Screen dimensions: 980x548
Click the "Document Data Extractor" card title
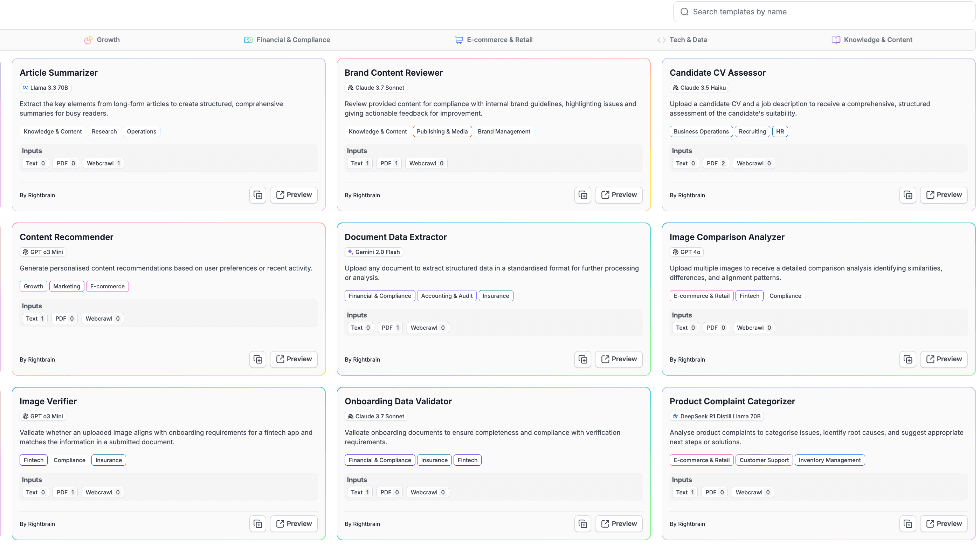click(396, 238)
